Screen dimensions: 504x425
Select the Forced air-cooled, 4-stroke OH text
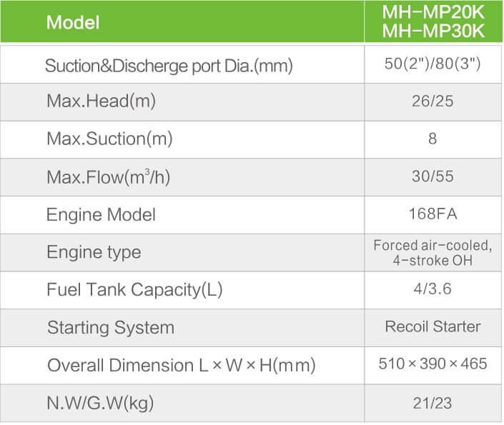pyautogui.click(x=433, y=253)
